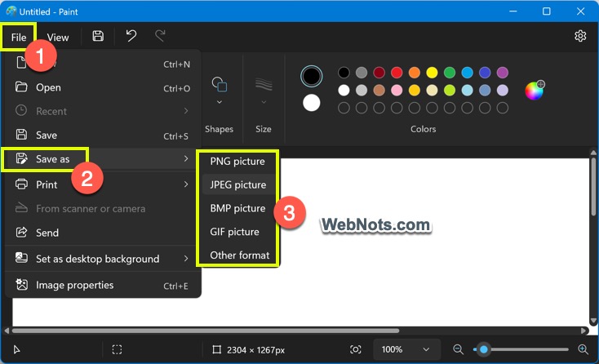Choose GIF picture format
599x364 pixels.
point(237,232)
